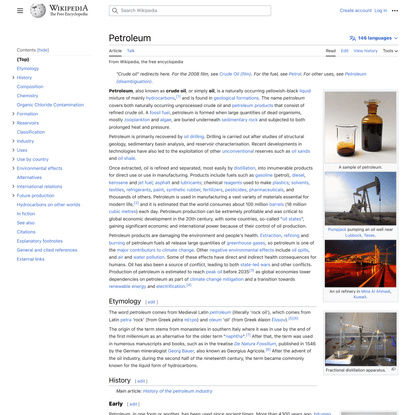Select the Read tab
This screenshot has width=415, height=415.
coord(331,51)
